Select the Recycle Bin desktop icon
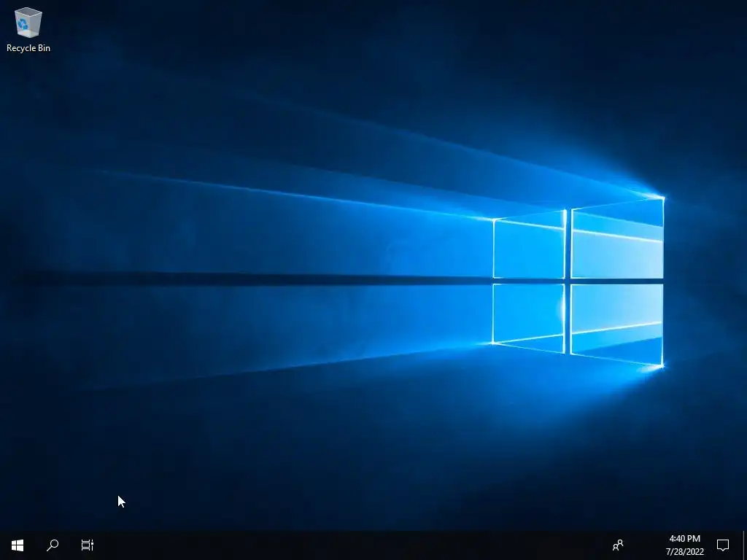Screen dimensions: 747x560 point(28,29)
